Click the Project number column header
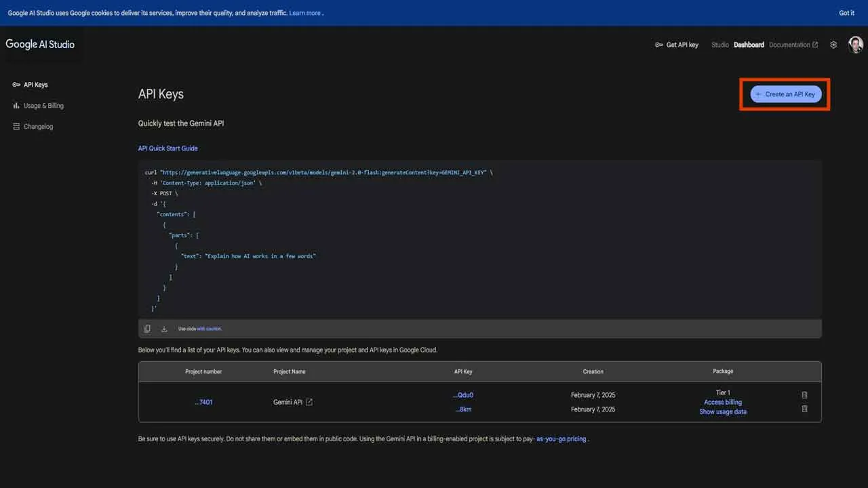This screenshot has height=488, width=868. pyautogui.click(x=203, y=371)
